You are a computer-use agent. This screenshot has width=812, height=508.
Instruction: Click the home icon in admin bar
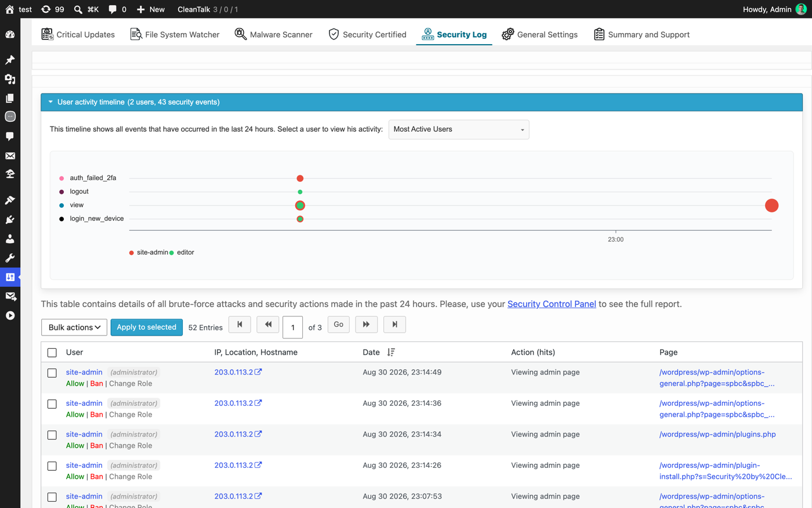click(9, 9)
